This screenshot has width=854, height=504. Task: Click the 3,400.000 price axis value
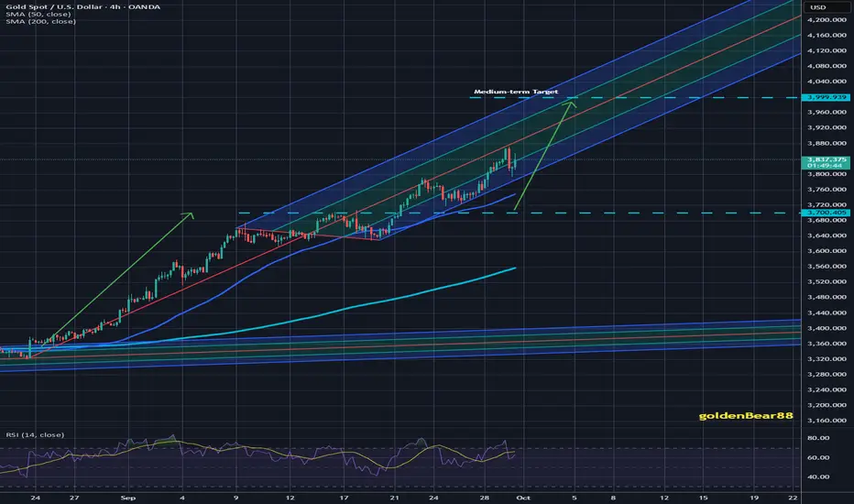(827, 328)
